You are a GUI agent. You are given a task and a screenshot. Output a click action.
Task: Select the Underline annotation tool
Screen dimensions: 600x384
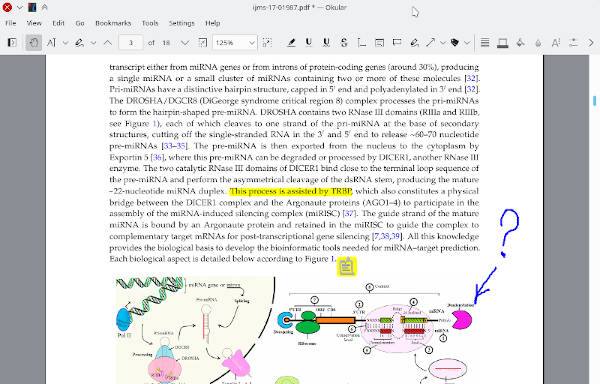(x=309, y=42)
